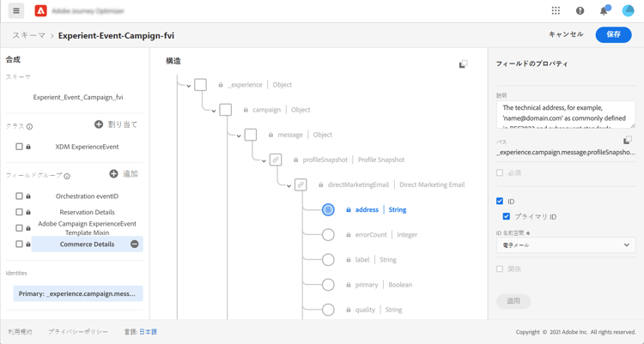Viewport: 644px width, 344px height.
Task: Click the キャンセル button
Action: point(566,35)
